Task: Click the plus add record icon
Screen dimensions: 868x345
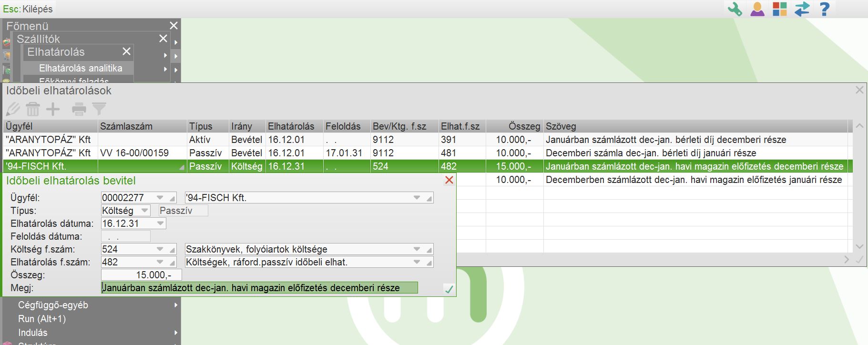Action: (x=53, y=109)
